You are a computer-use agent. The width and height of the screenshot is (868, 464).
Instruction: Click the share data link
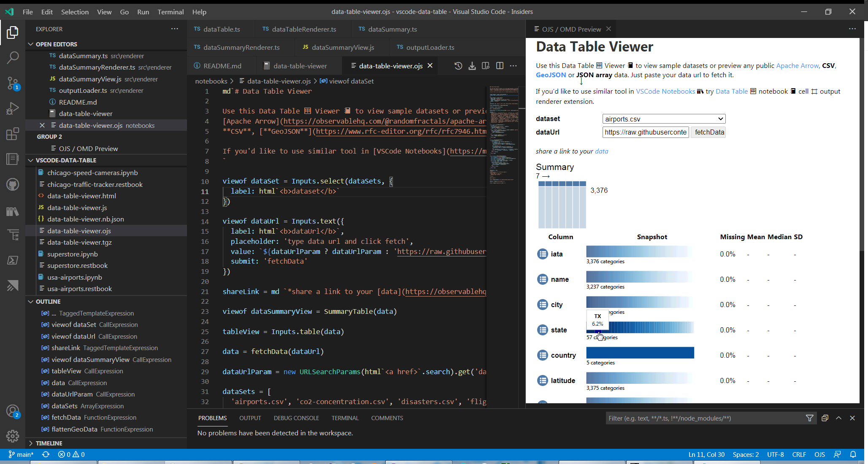pyautogui.click(x=601, y=151)
